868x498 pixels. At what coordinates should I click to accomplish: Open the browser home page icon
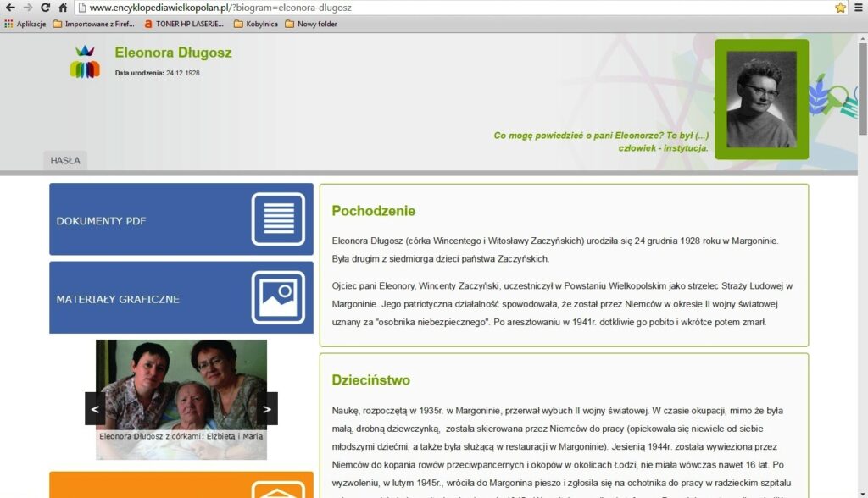pyautogui.click(x=63, y=8)
